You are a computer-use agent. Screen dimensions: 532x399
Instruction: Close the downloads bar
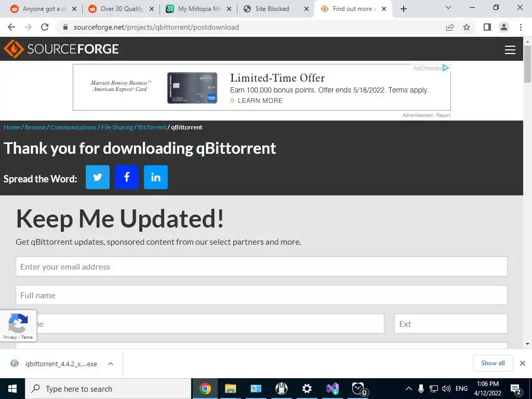523,363
